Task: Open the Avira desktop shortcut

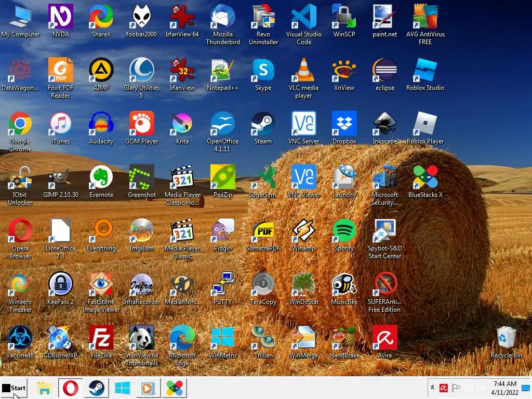Action: [x=385, y=342]
